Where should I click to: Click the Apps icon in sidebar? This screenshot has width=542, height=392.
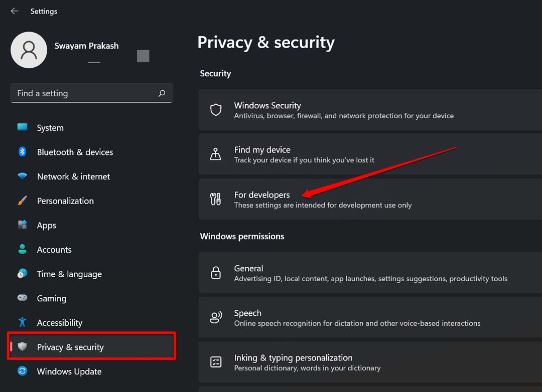[23, 225]
